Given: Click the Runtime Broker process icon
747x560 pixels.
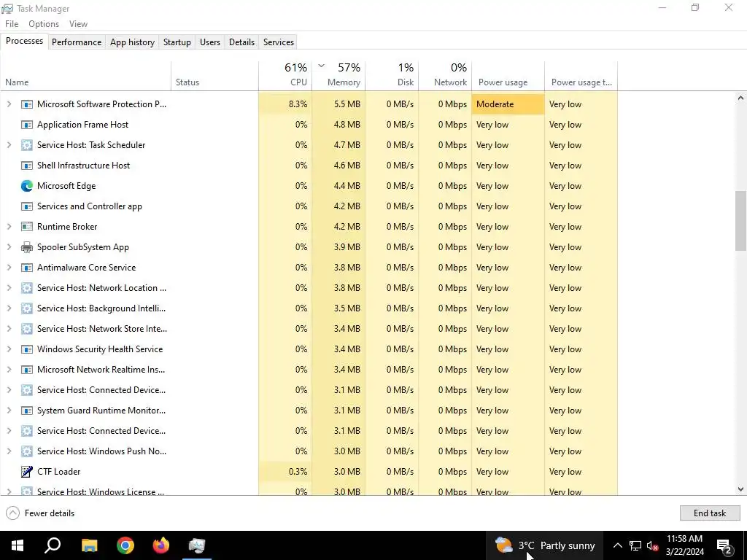Looking at the screenshot, I should coord(27,227).
